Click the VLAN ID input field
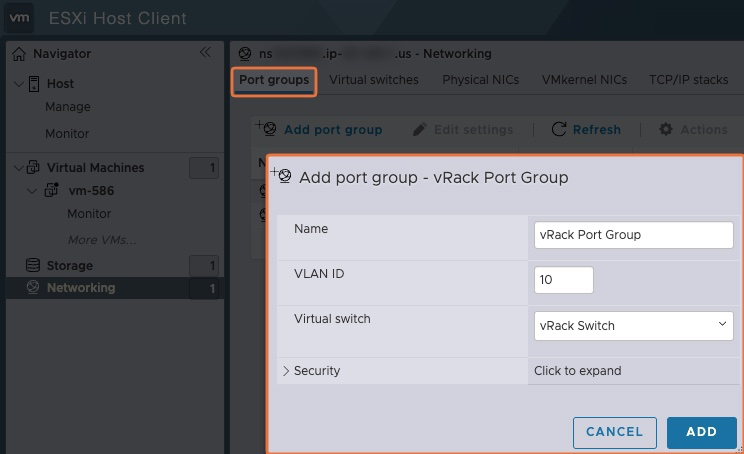 (x=564, y=280)
